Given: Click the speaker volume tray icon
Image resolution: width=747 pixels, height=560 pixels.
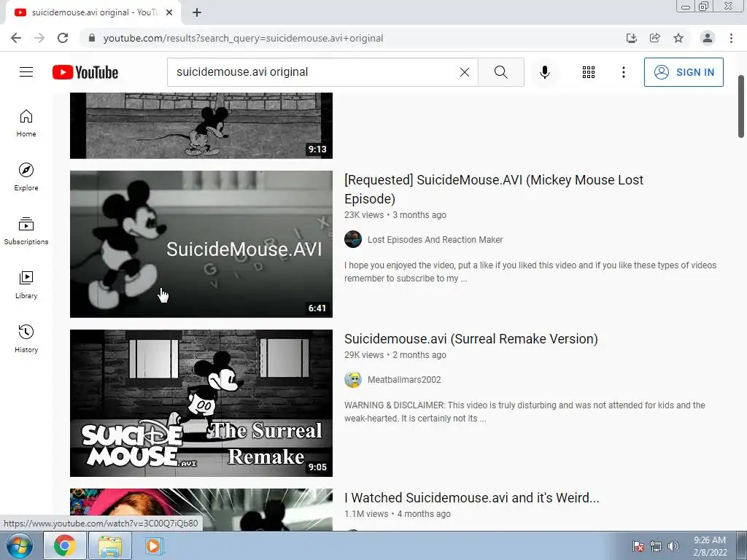Looking at the screenshot, I should click(673, 546).
